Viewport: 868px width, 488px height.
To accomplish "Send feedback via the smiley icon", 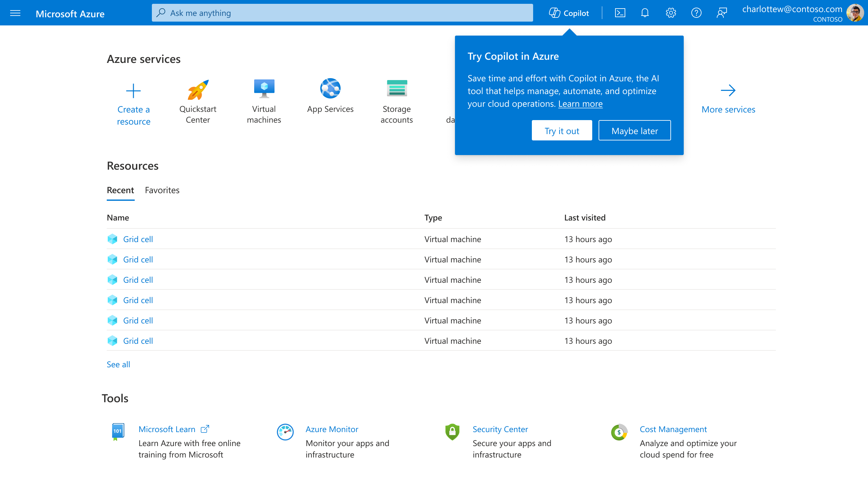I will (x=722, y=13).
